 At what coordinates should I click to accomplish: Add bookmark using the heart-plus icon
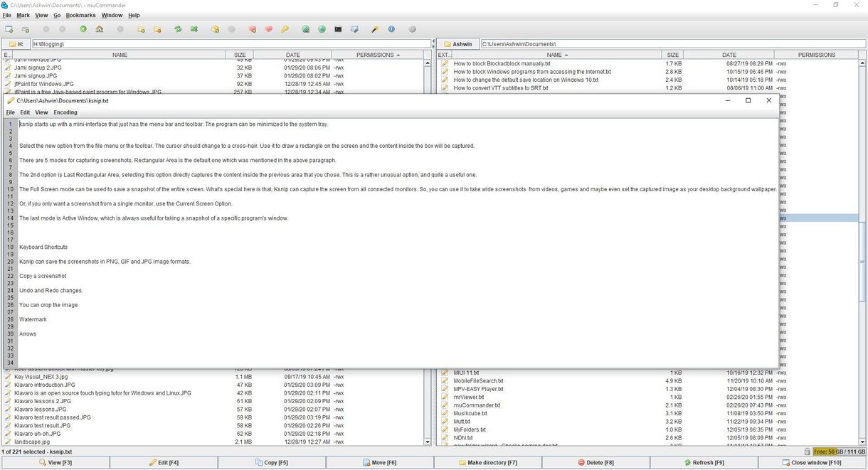tap(252, 29)
